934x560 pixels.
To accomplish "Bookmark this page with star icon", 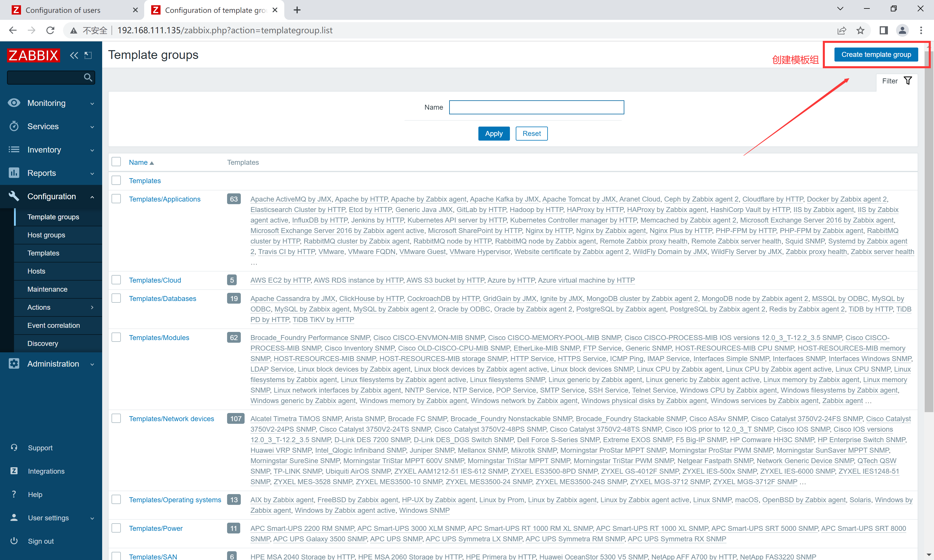I will (860, 30).
